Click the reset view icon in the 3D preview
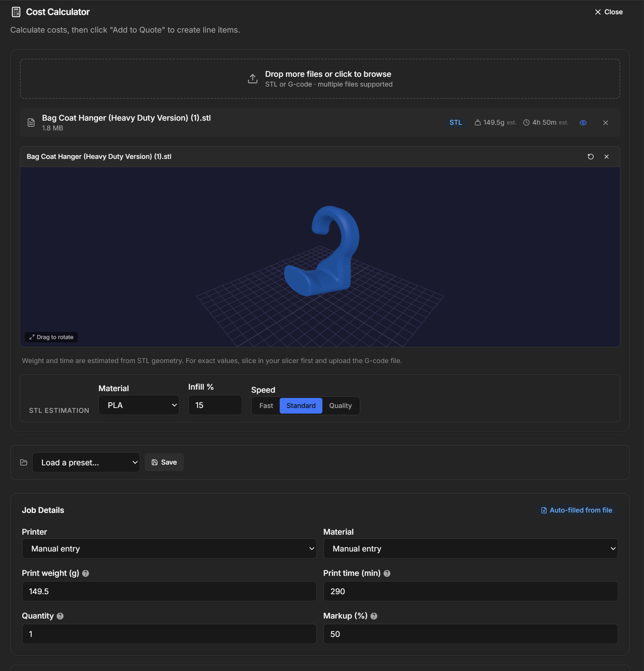The image size is (644, 671). (x=591, y=157)
